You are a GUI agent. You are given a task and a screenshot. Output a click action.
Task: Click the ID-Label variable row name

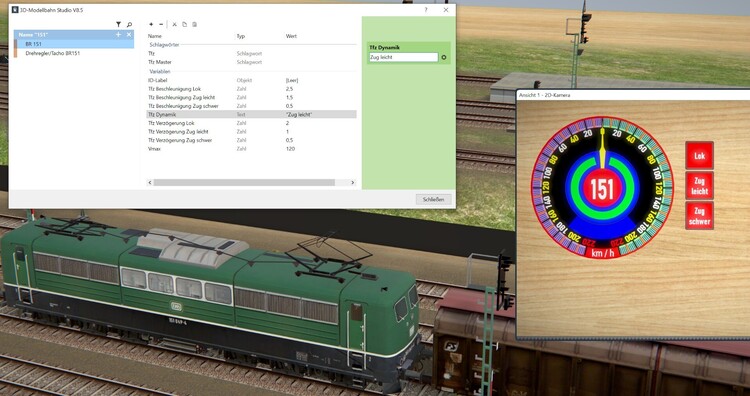pyautogui.click(x=157, y=80)
